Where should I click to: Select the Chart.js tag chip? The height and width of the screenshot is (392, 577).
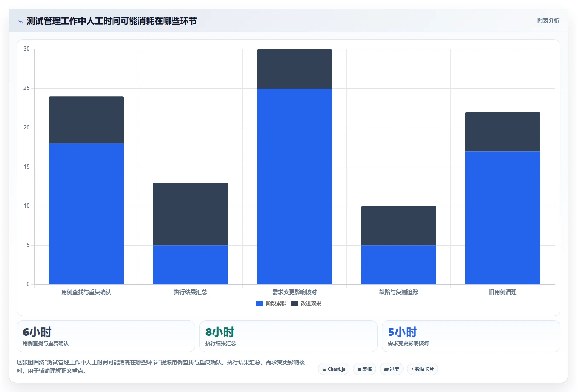click(334, 369)
